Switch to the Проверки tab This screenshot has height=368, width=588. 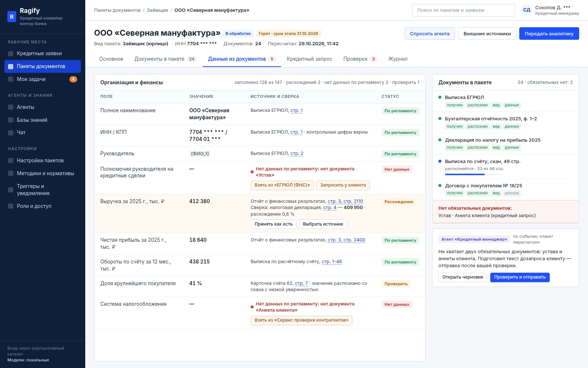coord(360,59)
